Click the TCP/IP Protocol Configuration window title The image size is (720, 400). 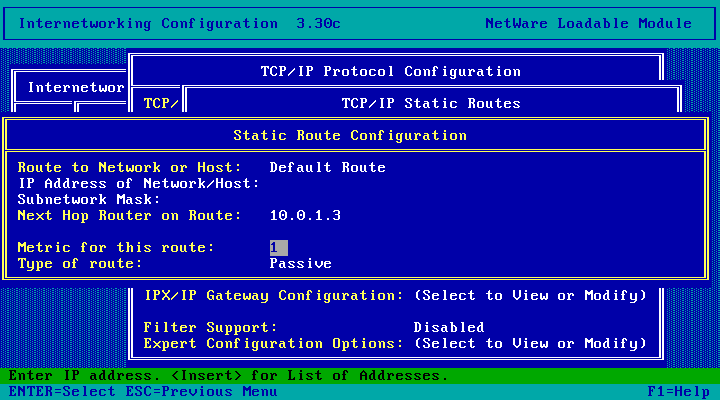(x=391, y=72)
